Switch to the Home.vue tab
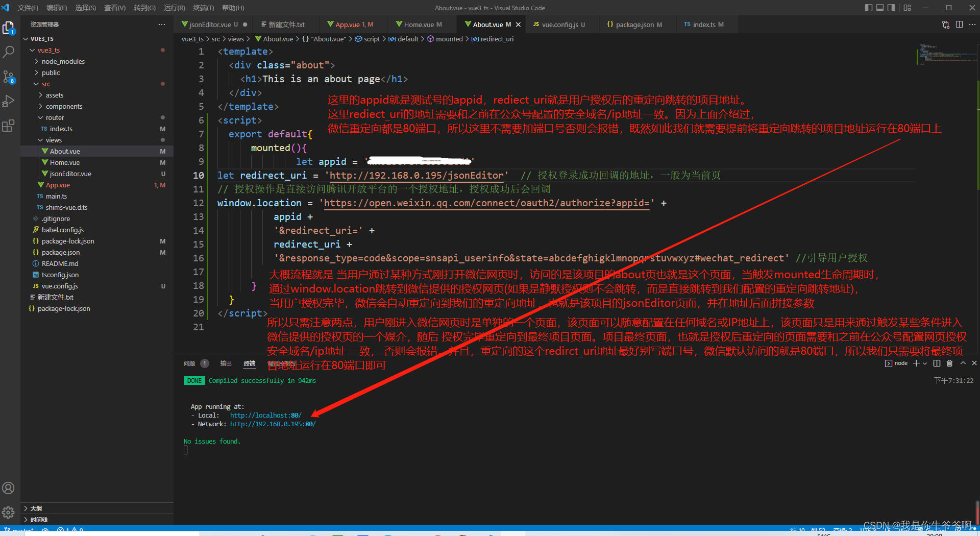The image size is (980, 536). pyautogui.click(x=423, y=25)
